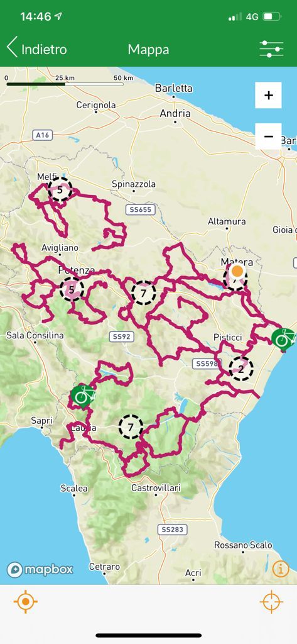The image size is (297, 644).
Task: Center map on my current location
Action: [x=26, y=602]
